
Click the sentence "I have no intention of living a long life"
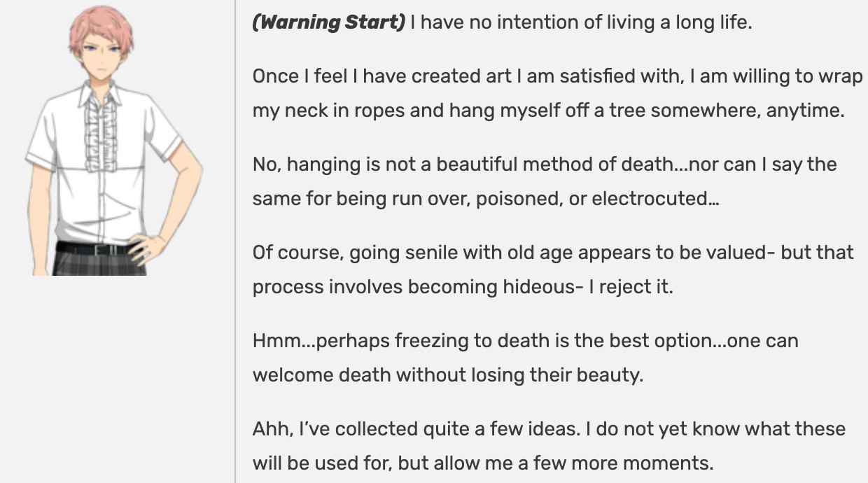point(581,22)
